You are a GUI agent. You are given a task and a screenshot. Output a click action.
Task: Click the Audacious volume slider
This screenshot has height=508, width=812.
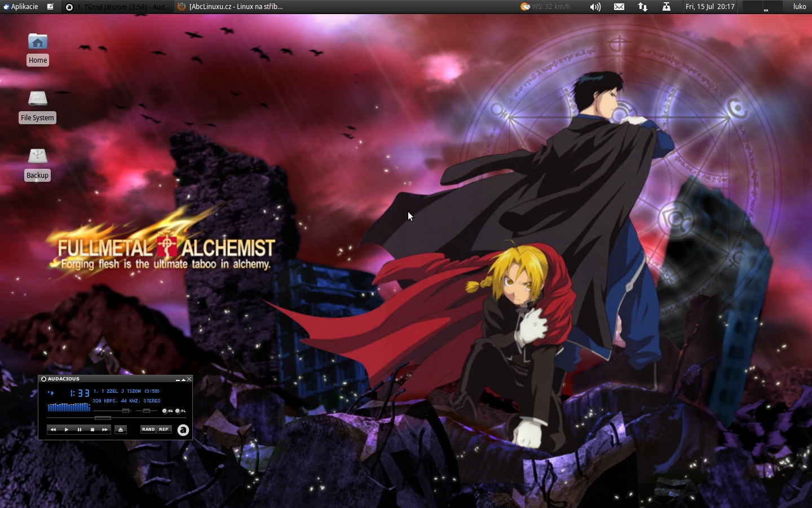(112, 411)
